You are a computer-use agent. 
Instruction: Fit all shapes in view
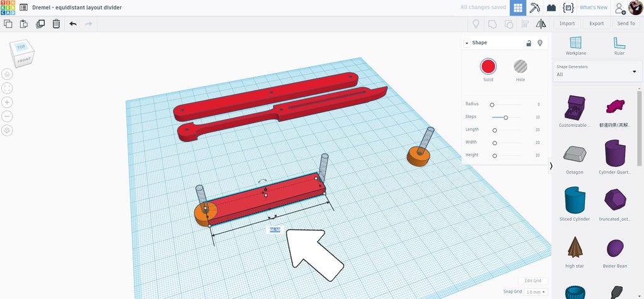click(x=7, y=88)
